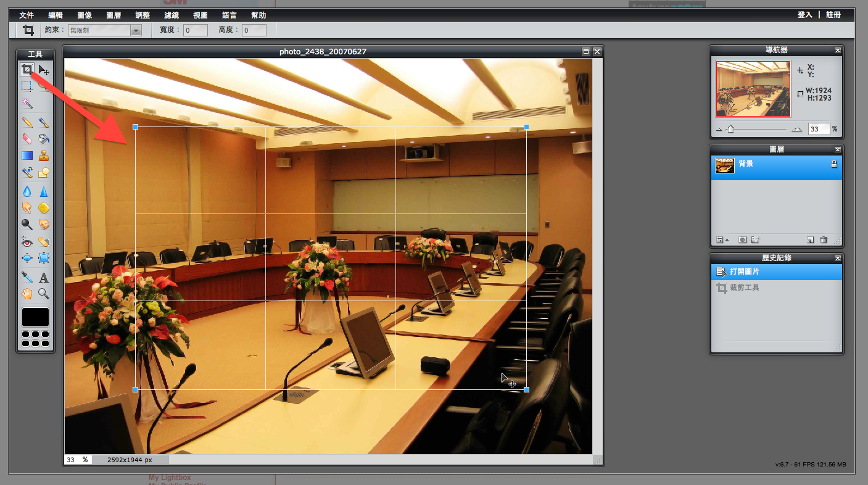
Task: Close the 歷史記錄 history panel
Action: (837, 258)
